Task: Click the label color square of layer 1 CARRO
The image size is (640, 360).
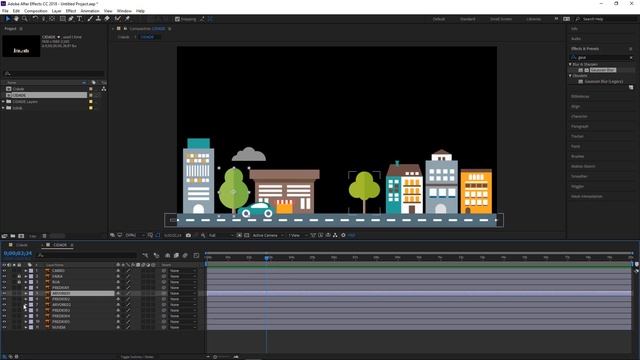Action: pyautogui.click(x=31, y=271)
